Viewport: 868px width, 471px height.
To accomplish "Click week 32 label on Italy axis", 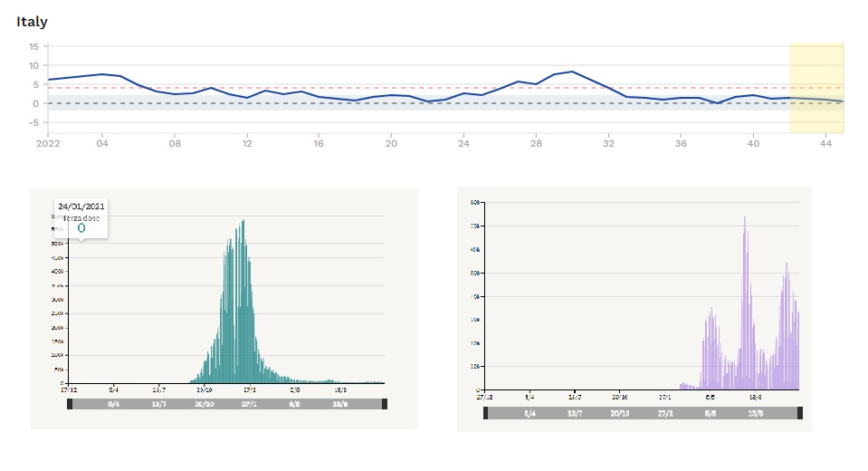I will coord(608,143).
